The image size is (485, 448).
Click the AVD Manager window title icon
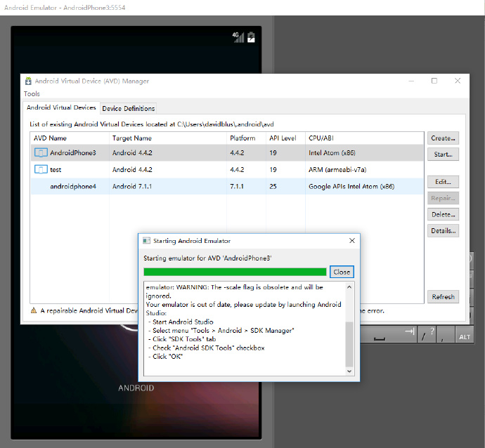(28, 81)
